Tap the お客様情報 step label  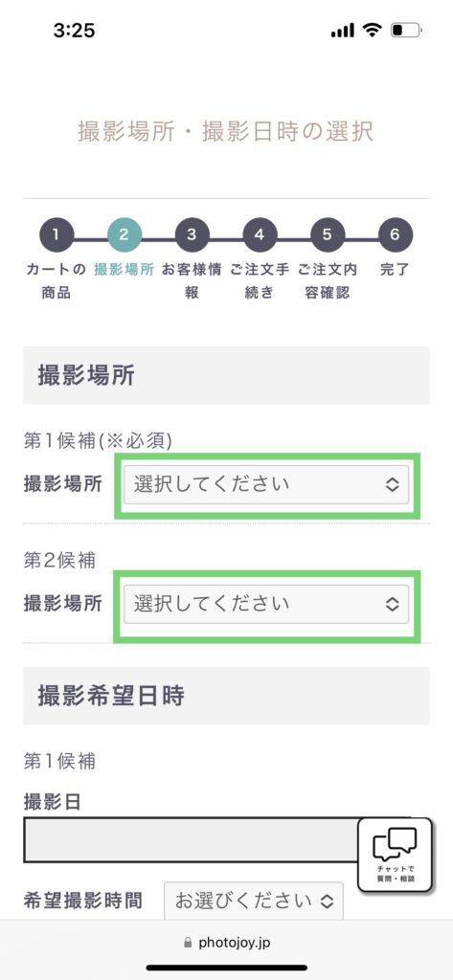click(x=192, y=281)
